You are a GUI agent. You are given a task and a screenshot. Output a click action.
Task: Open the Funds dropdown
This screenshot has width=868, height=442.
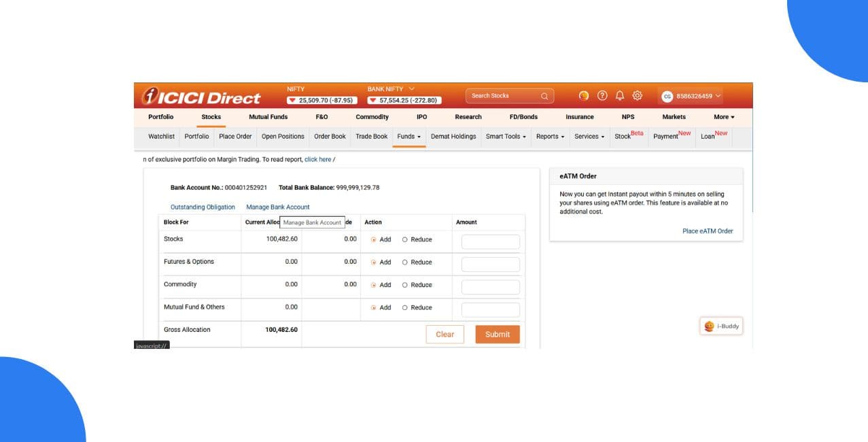click(409, 137)
